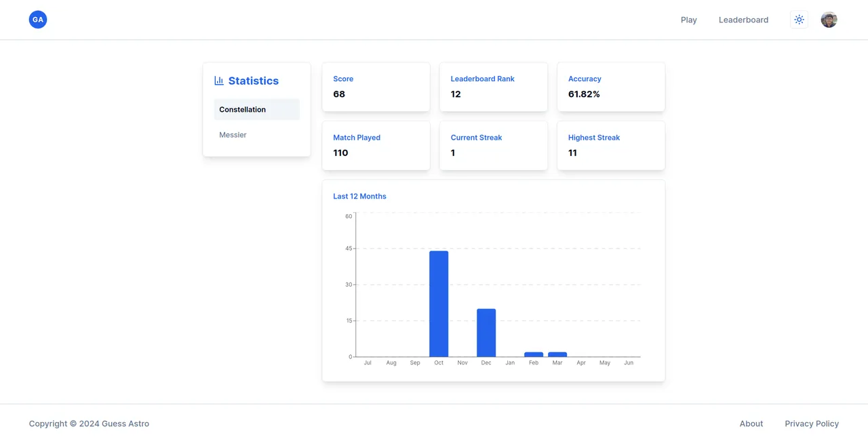Click the Accuracy card
The width and height of the screenshot is (868, 437).
(610, 87)
